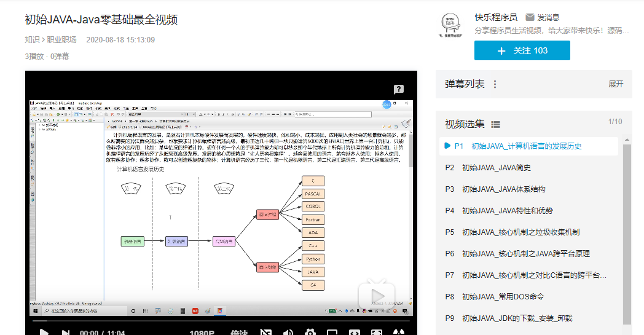Toggle the 视频选集 list view icon
Image resolution: width=644 pixels, height=335 pixels.
[x=496, y=125]
